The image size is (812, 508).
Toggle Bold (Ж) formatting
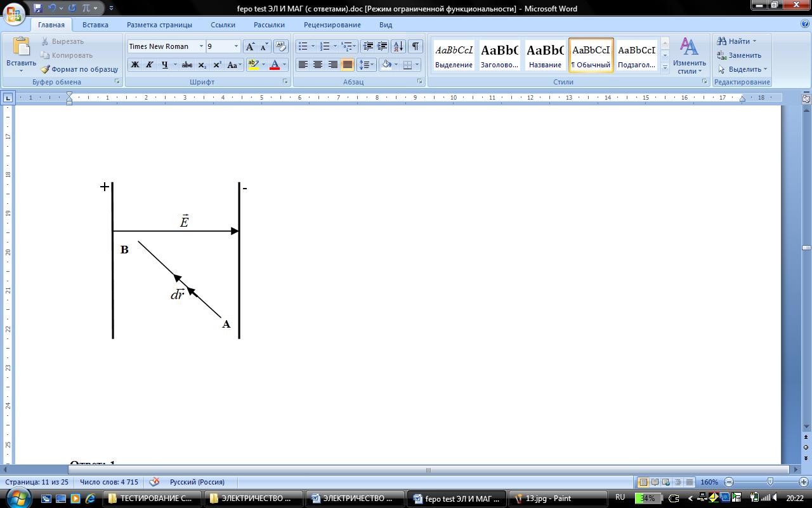coord(134,65)
